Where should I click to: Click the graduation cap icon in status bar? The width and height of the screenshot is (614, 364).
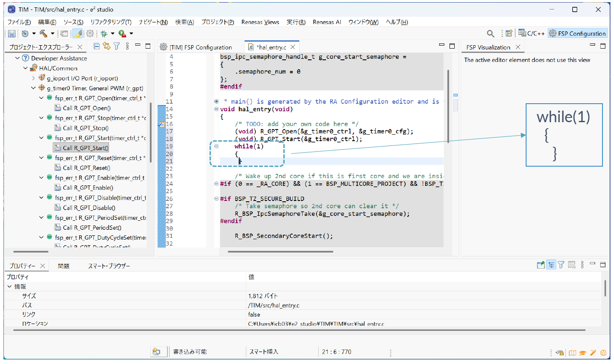click(583, 353)
